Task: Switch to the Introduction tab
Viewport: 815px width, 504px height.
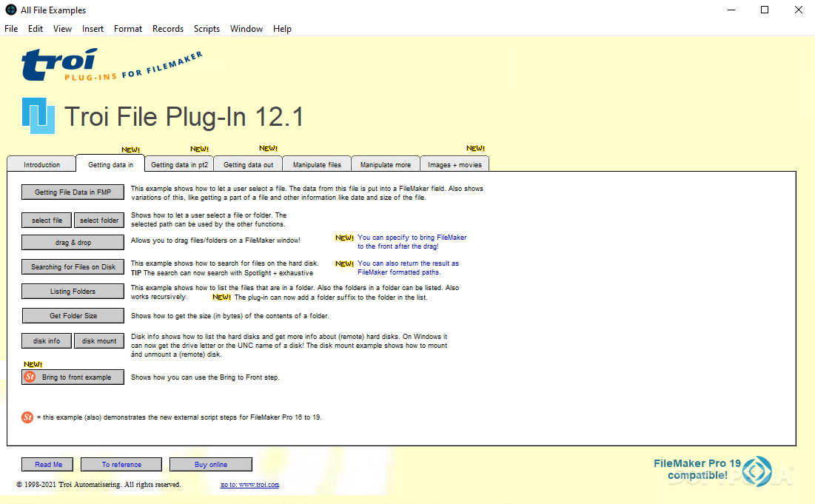Action: [41, 164]
